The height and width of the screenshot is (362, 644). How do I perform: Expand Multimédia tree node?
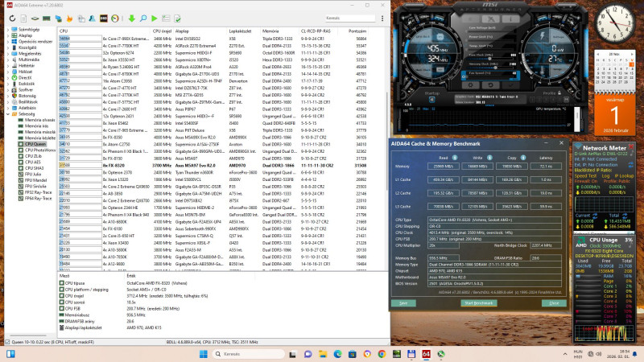8,60
